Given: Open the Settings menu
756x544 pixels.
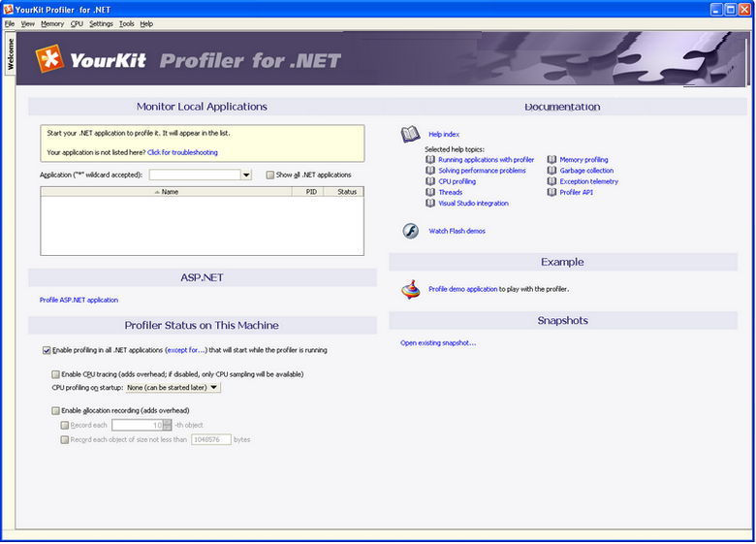Looking at the screenshot, I should pos(101,23).
